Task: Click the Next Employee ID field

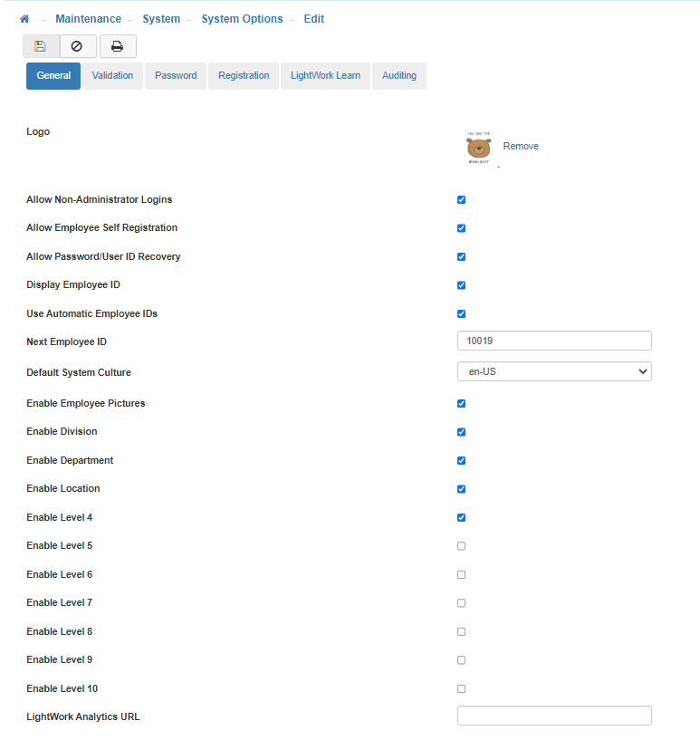Action: point(554,341)
